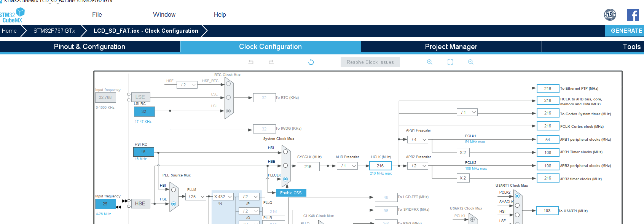Click APB2 peripheral clocks 108 value
The height and width of the screenshot is (224, 644).
click(x=548, y=166)
